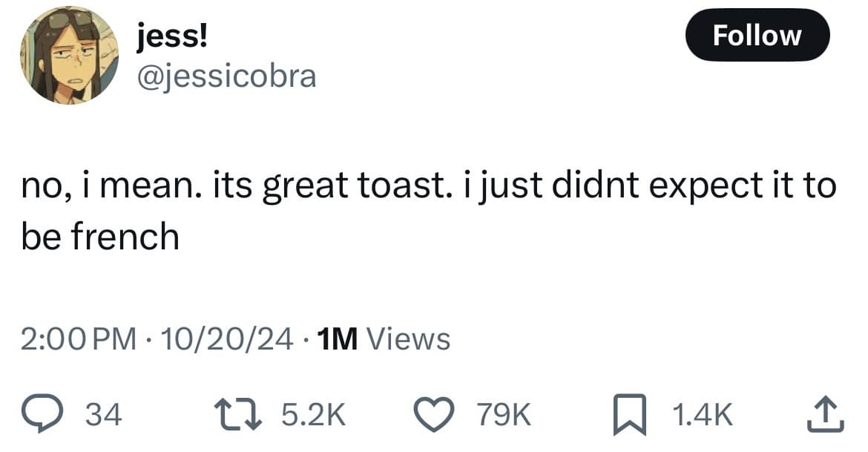868x452 pixels.
Task: Click the word "Views" label
Action: pyautogui.click(x=409, y=339)
